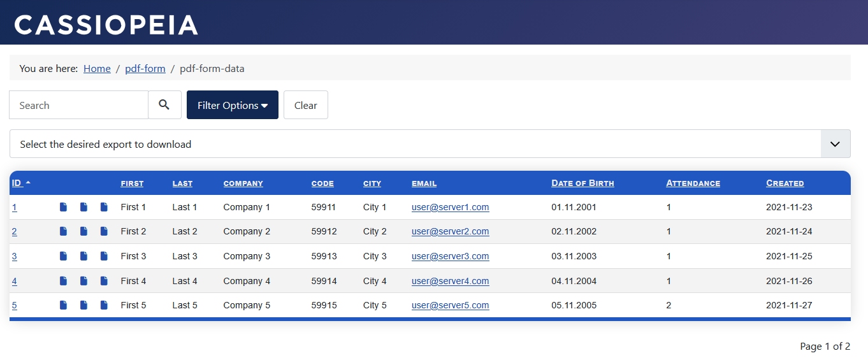Click the magnifying glass search icon
The width and height of the screenshot is (868, 358).
point(164,105)
